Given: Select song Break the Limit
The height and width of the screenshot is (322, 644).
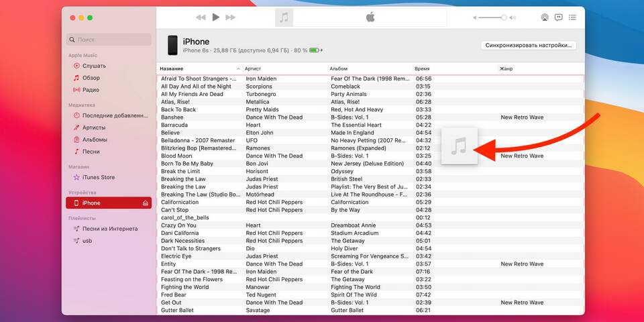Looking at the screenshot, I should click(180, 171).
